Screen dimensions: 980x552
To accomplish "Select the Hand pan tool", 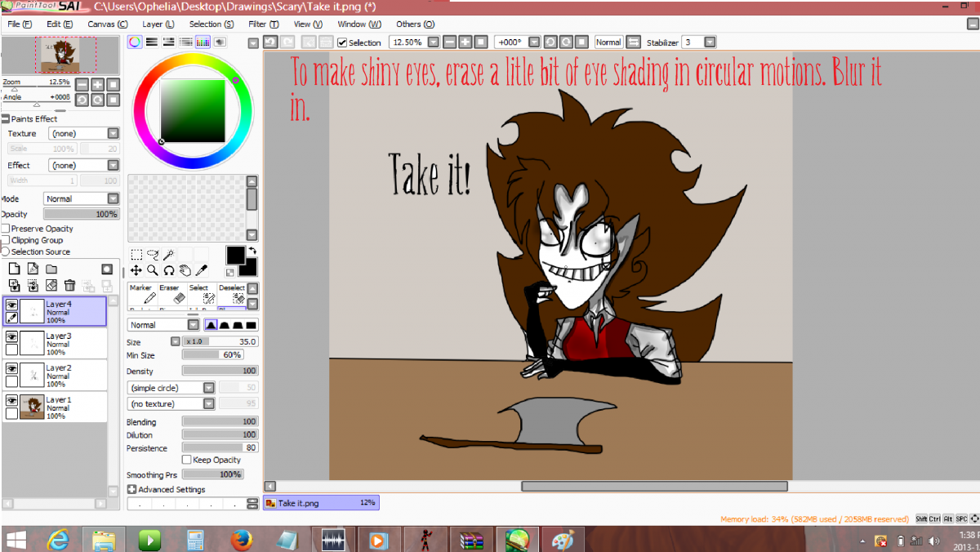I will (x=185, y=270).
